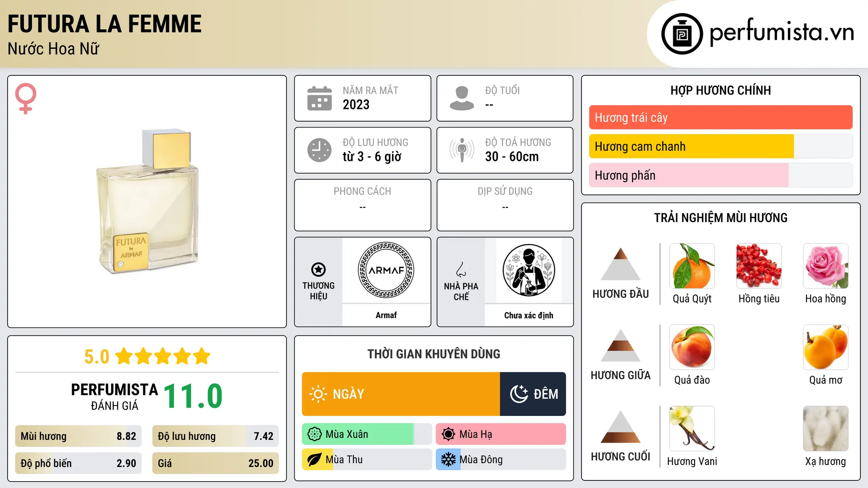Screen dimensions: 868x488
Task: Click the Hương trái cây accord bar
Action: point(721,117)
